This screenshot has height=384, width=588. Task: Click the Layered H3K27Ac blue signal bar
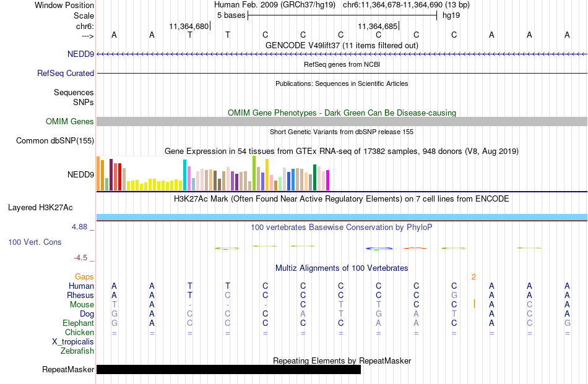[x=342, y=217]
